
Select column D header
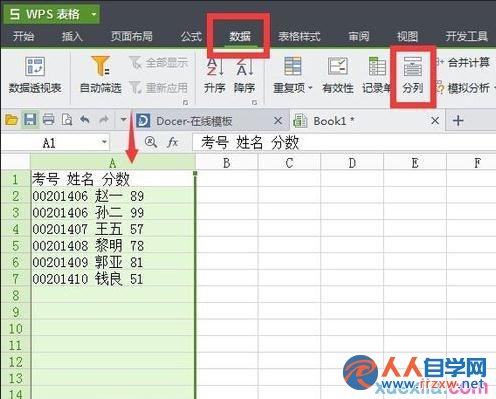click(352, 163)
